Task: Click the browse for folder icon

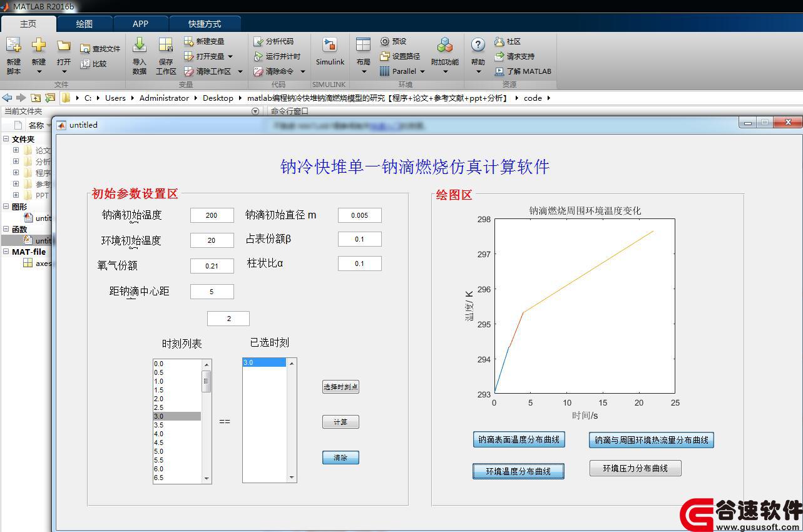Action: 50,98
